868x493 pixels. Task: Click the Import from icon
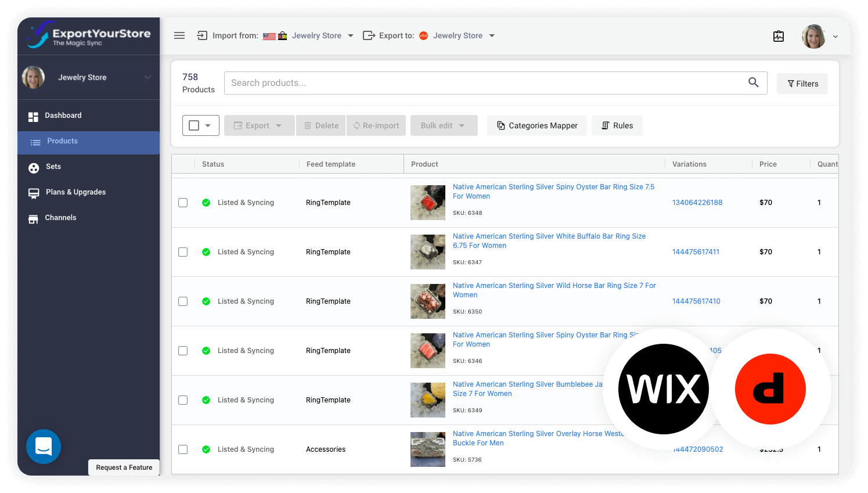coord(201,35)
